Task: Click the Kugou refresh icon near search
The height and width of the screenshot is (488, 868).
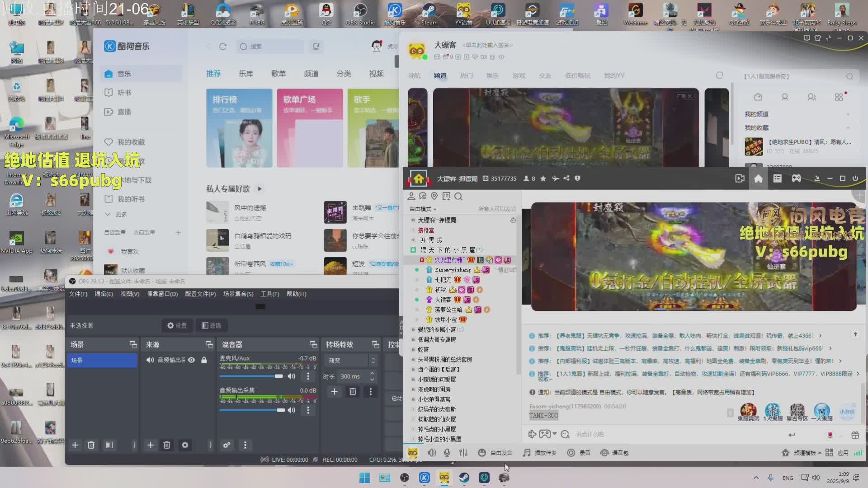Action: [222, 47]
